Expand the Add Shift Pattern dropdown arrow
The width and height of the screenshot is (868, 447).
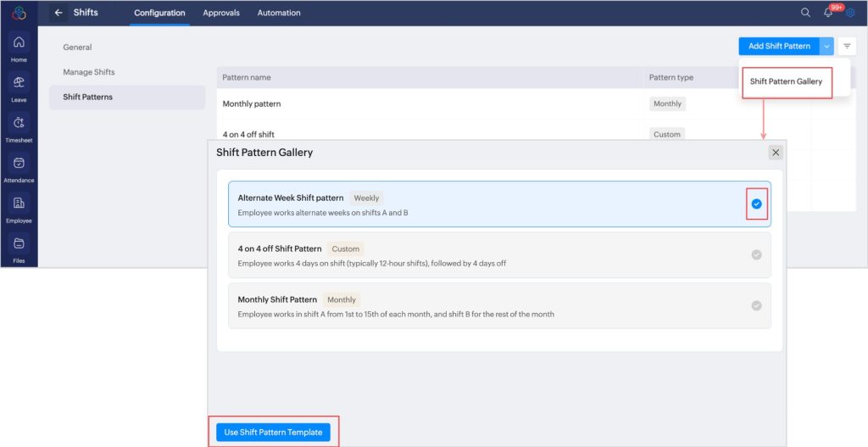826,46
